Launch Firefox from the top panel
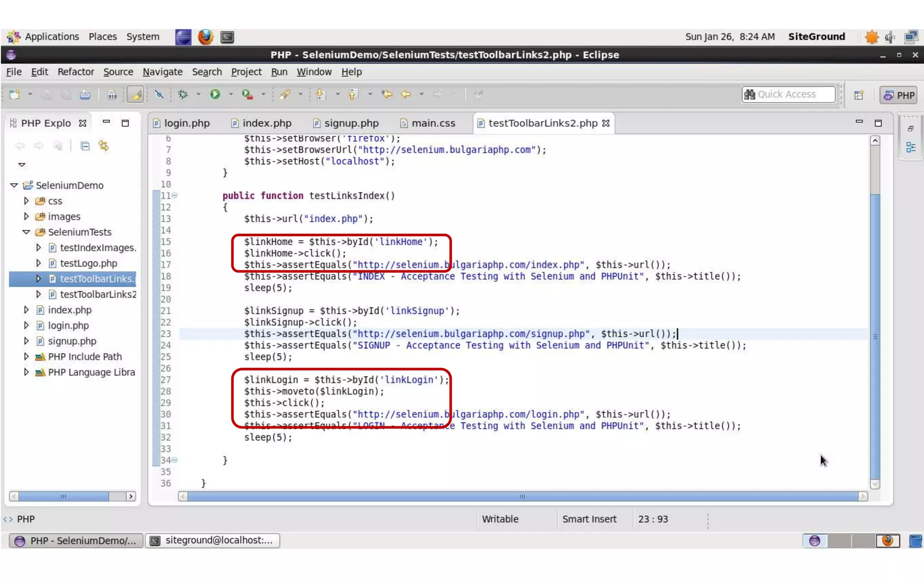The height and width of the screenshot is (578, 924). (x=206, y=37)
